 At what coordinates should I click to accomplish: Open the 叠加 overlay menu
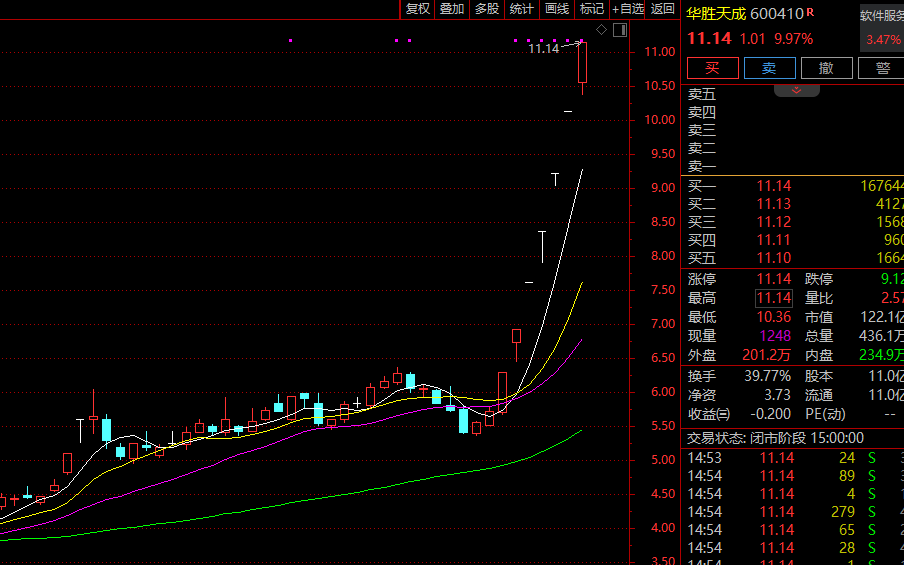(452, 9)
